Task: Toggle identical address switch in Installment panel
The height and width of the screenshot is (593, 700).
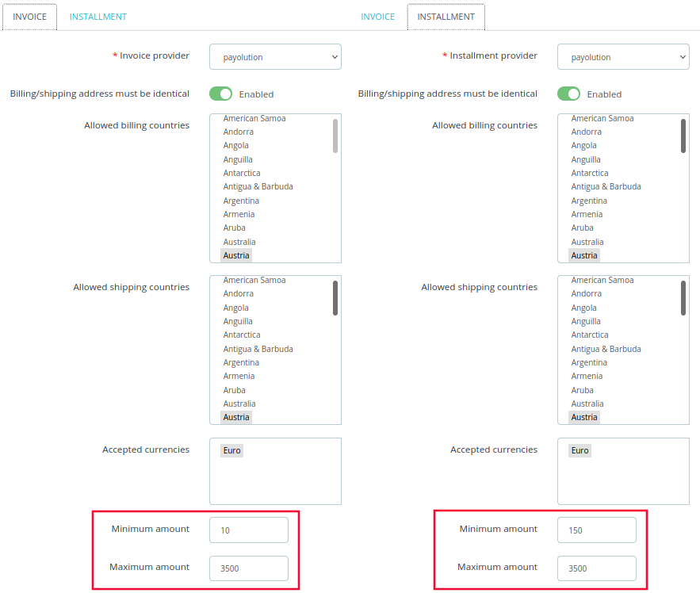Action: click(x=568, y=94)
